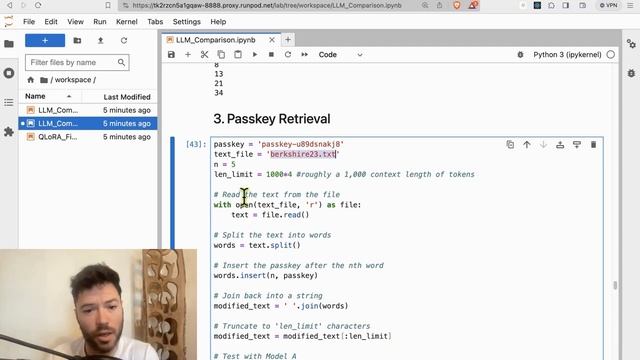Open the Tabs menu
The height and width of the screenshot is (360, 640).
[x=155, y=22]
